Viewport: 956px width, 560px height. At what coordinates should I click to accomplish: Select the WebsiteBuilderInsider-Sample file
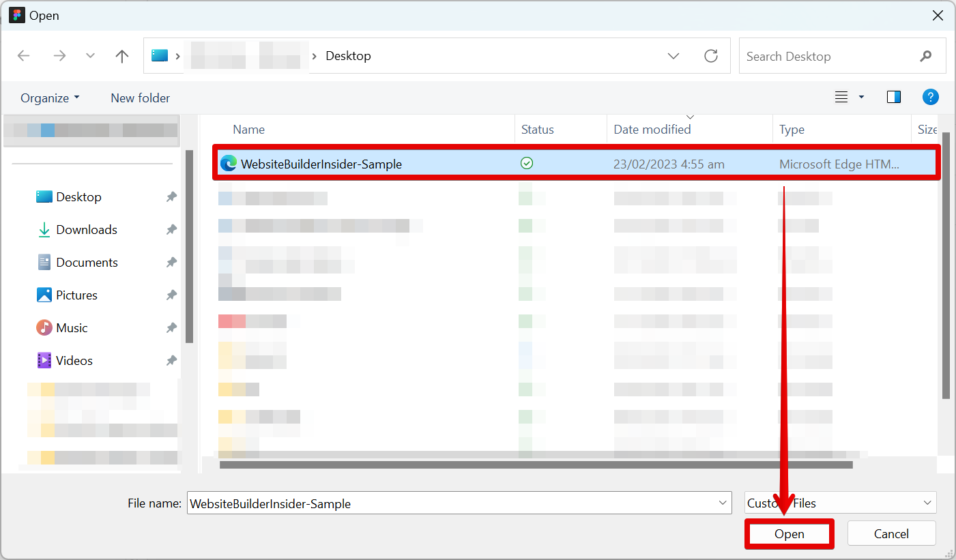[x=577, y=164]
